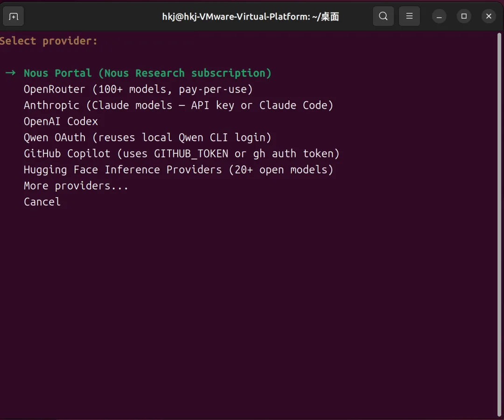Click the 'Select provider:' prompt text
This screenshot has height=420, width=504.
49,41
